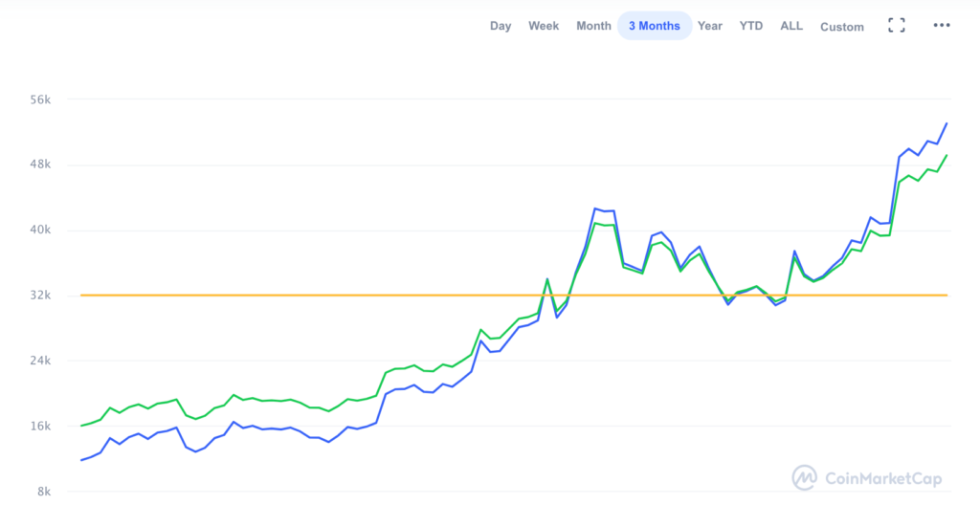The width and height of the screenshot is (980, 505).
Task: Click the 32k y-axis label
Action: [40, 295]
